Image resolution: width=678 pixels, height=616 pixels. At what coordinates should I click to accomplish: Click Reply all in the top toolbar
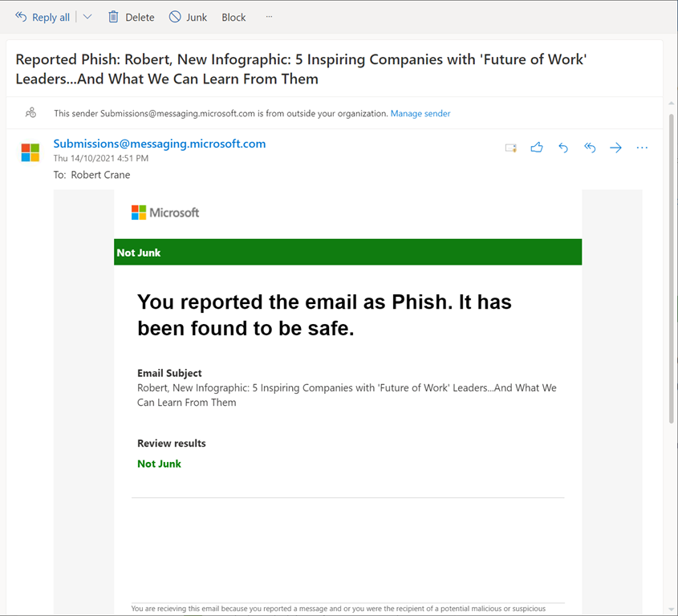[43, 17]
